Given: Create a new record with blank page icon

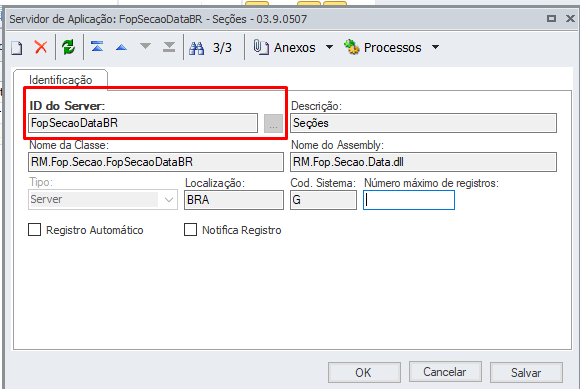Looking at the screenshot, I should point(17,48).
